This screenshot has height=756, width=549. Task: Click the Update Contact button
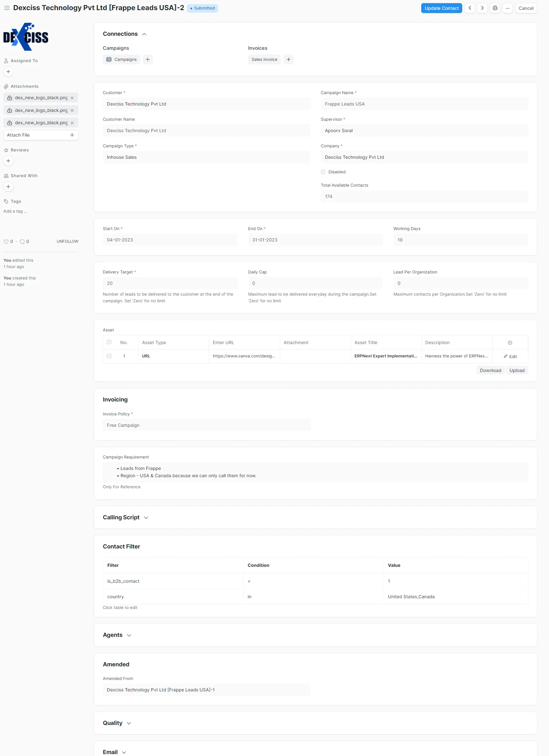tap(441, 8)
